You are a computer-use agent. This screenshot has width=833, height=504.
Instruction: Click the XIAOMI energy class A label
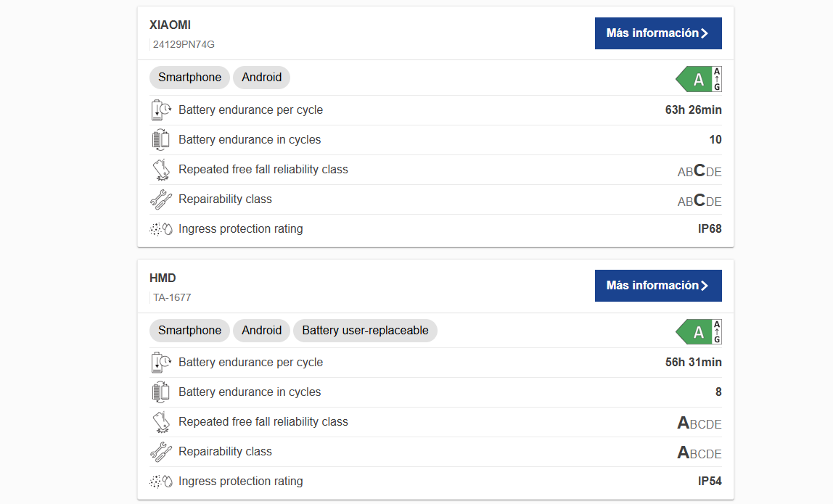pyautogui.click(x=699, y=79)
